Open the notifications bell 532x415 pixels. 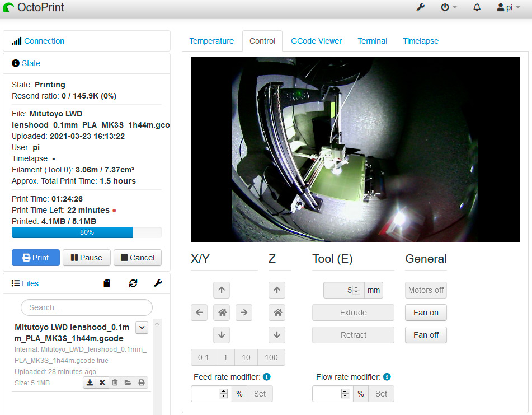click(477, 8)
